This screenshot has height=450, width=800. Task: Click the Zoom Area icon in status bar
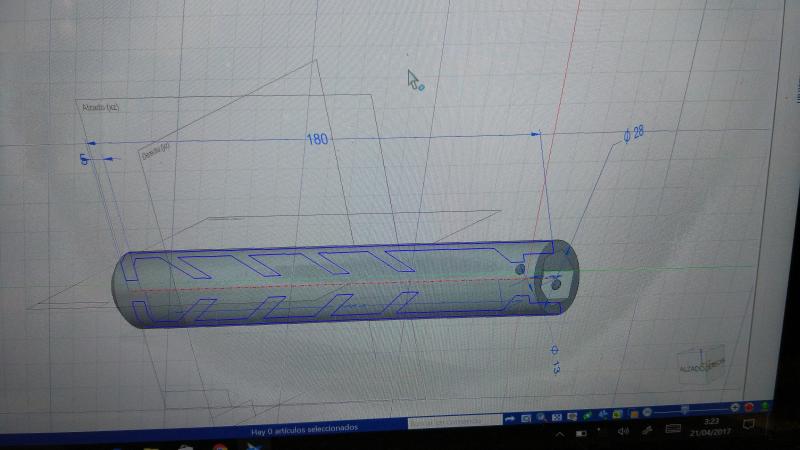point(526,416)
